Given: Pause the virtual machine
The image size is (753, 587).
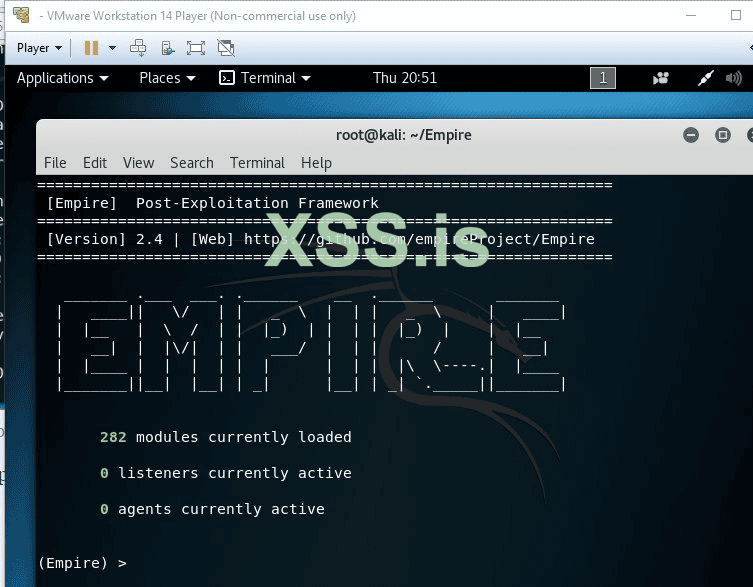Looking at the screenshot, I should (x=91, y=48).
